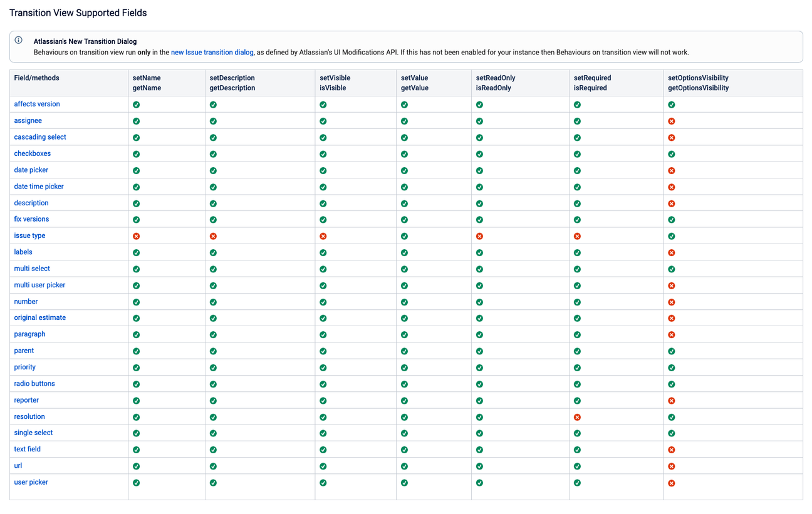Image resolution: width=812 pixels, height=514 pixels.
Task: Open the resolution field link
Action: coord(29,416)
